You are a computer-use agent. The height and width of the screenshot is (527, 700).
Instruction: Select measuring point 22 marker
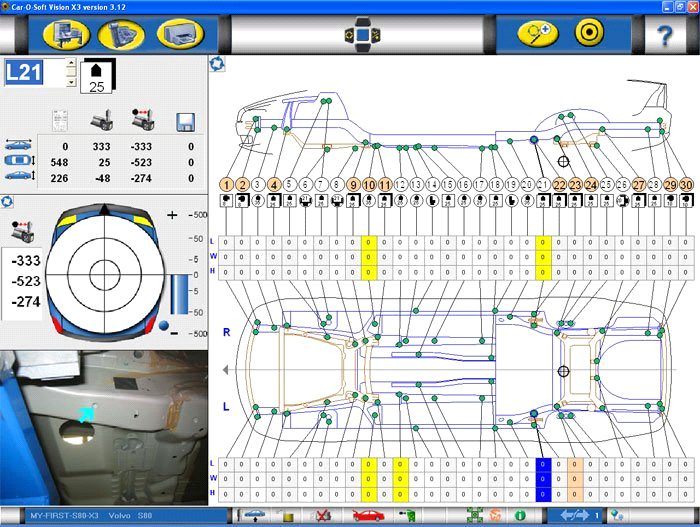click(x=560, y=185)
